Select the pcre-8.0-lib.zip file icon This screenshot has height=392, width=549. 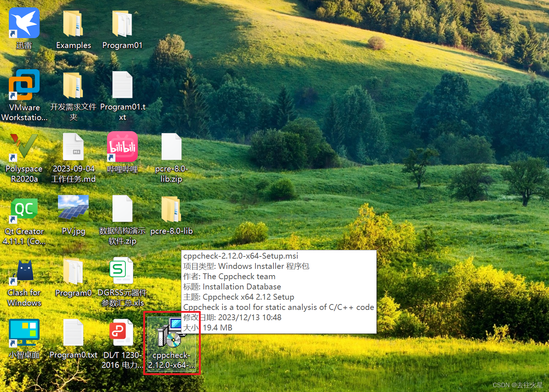[172, 147]
